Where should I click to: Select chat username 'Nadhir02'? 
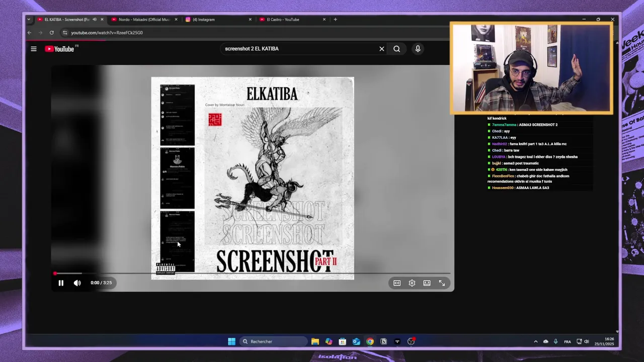coord(500,144)
